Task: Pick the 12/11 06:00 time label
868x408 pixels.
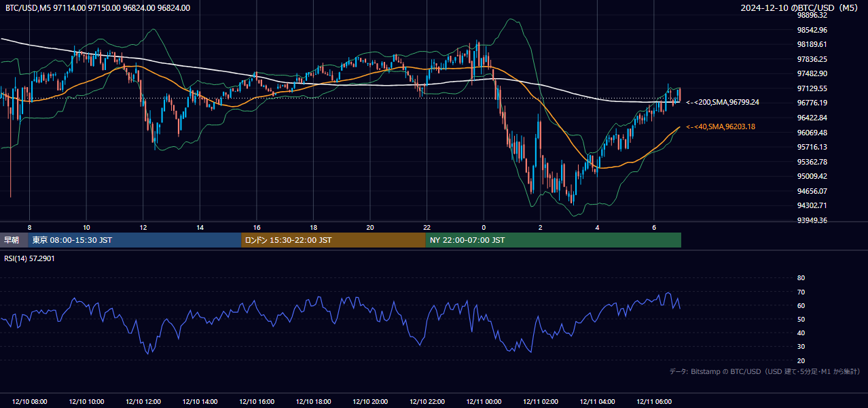Action: [654, 402]
